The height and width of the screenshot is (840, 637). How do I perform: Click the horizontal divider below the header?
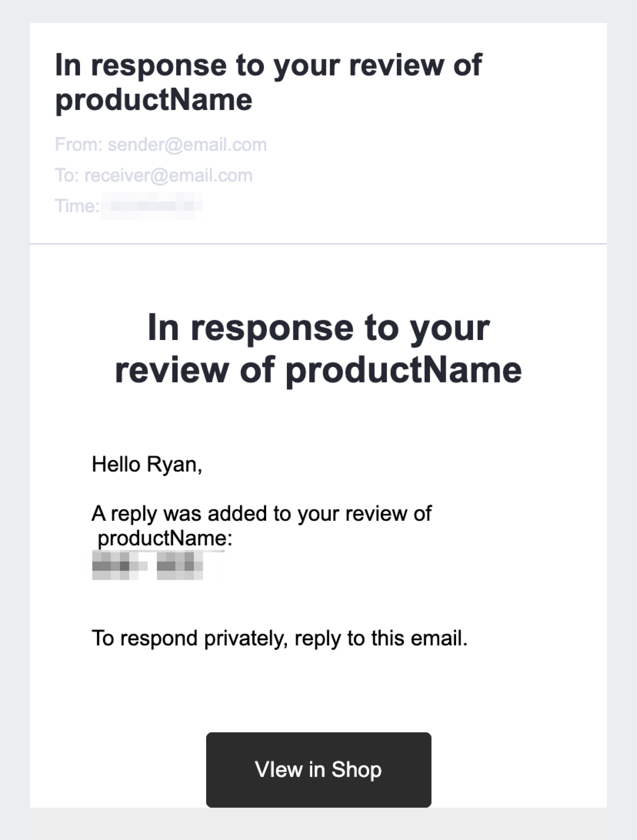318,243
